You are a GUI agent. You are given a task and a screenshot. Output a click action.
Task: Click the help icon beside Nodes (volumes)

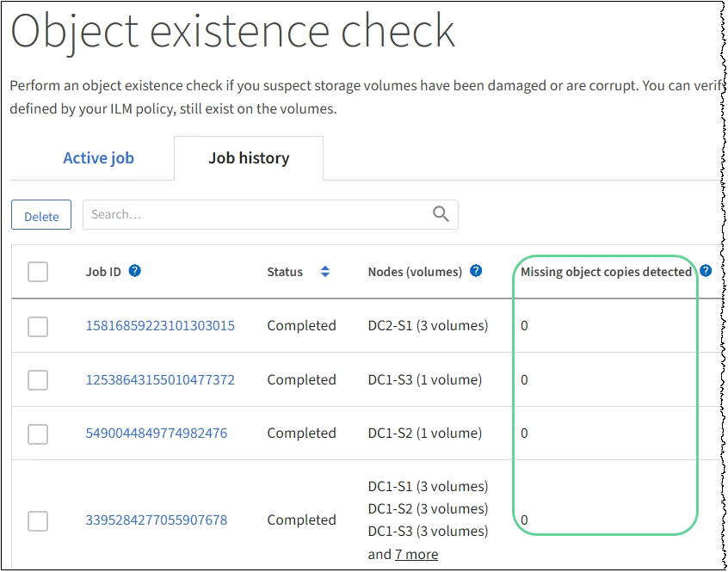click(x=476, y=271)
